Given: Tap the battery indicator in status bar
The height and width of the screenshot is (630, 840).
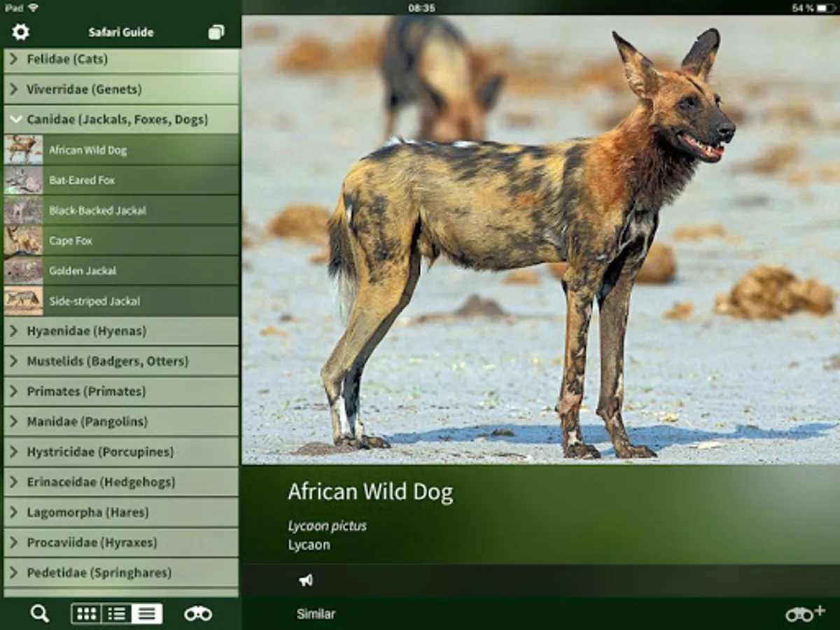Looking at the screenshot, I should 826,8.
